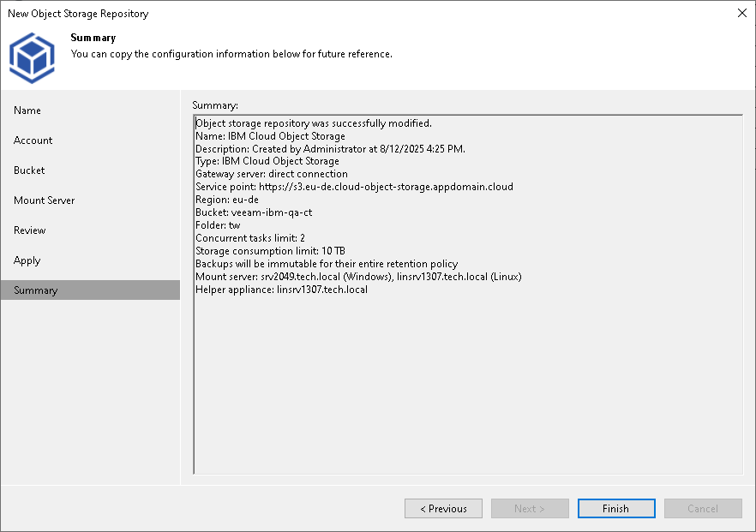Click the greyed-out Cancel button
The width and height of the screenshot is (756, 532).
tap(703, 508)
